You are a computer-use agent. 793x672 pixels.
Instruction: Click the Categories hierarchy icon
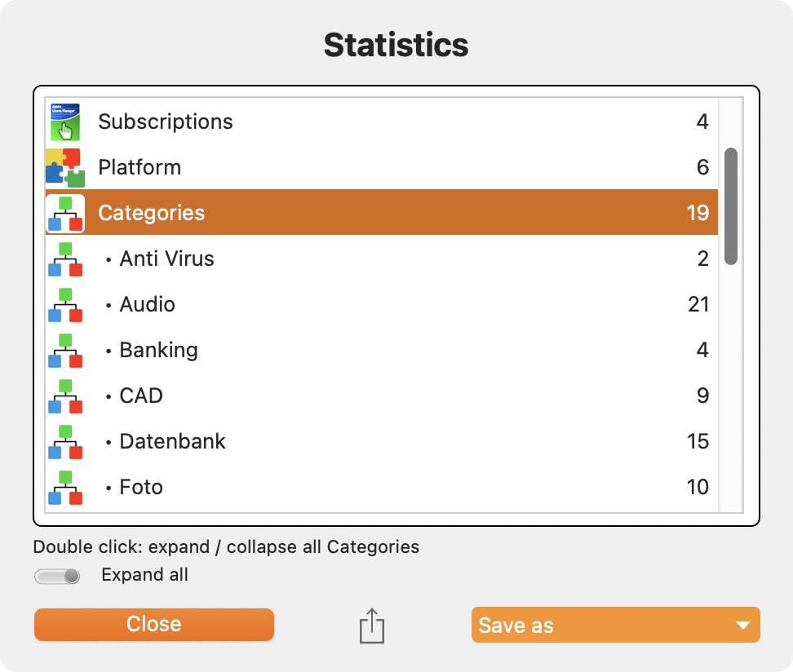[x=65, y=214]
